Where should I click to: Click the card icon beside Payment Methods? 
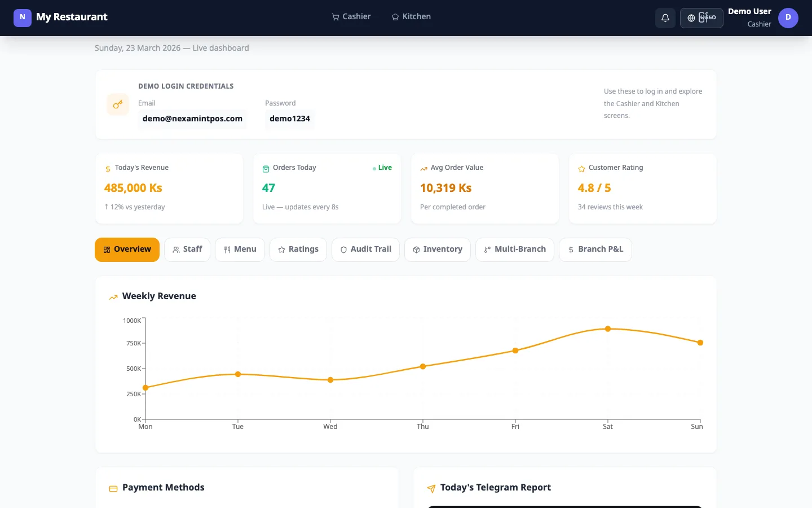click(113, 488)
